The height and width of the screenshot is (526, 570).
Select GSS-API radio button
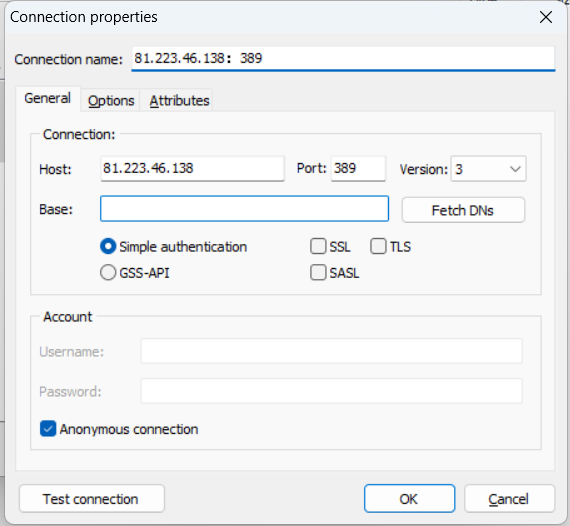[108, 273]
